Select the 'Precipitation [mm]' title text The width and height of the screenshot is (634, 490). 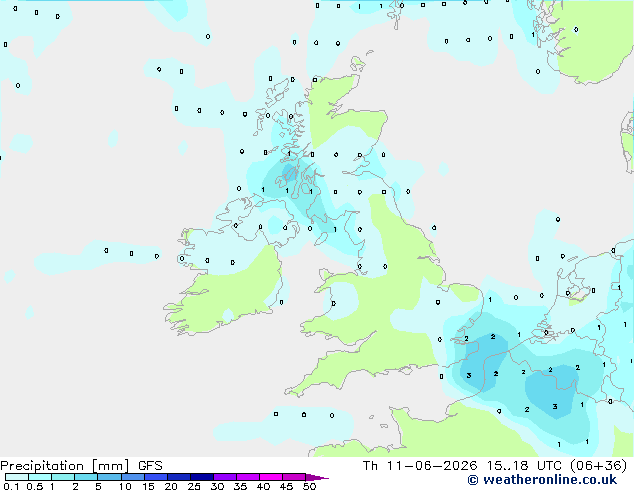(64, 466)
